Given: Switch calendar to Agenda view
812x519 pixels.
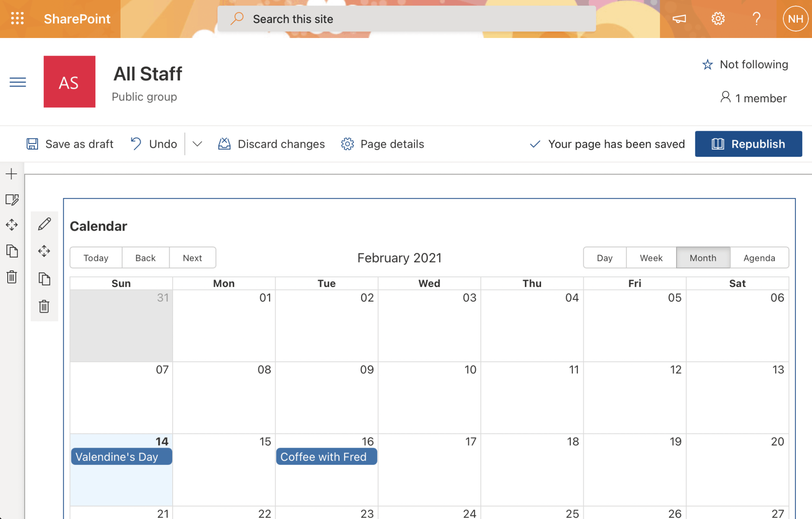Looking at the screenshot, I should coord(759,258).
